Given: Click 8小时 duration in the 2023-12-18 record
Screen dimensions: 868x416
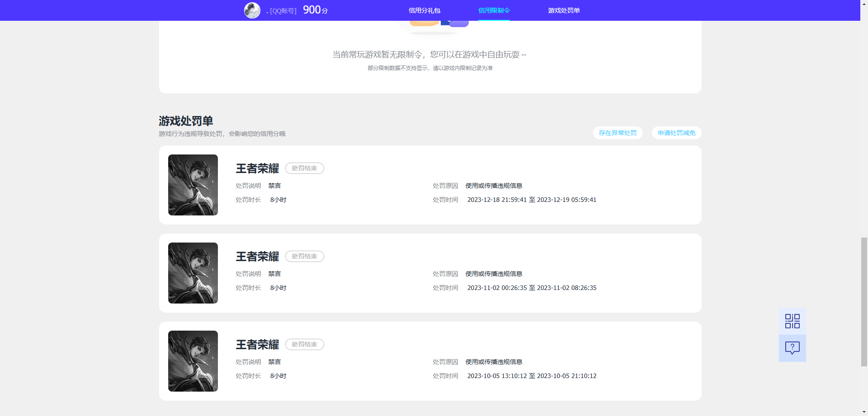Looking at the screenshot, I should click(278, 200).
